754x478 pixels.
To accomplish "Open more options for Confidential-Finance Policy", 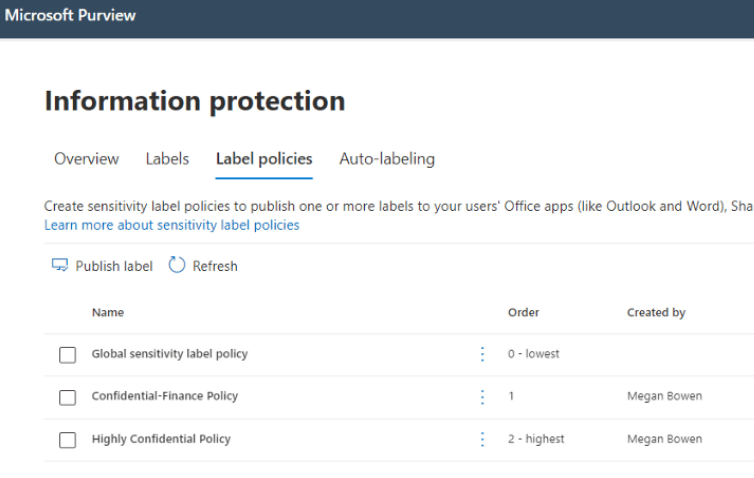I will [482, 397].
